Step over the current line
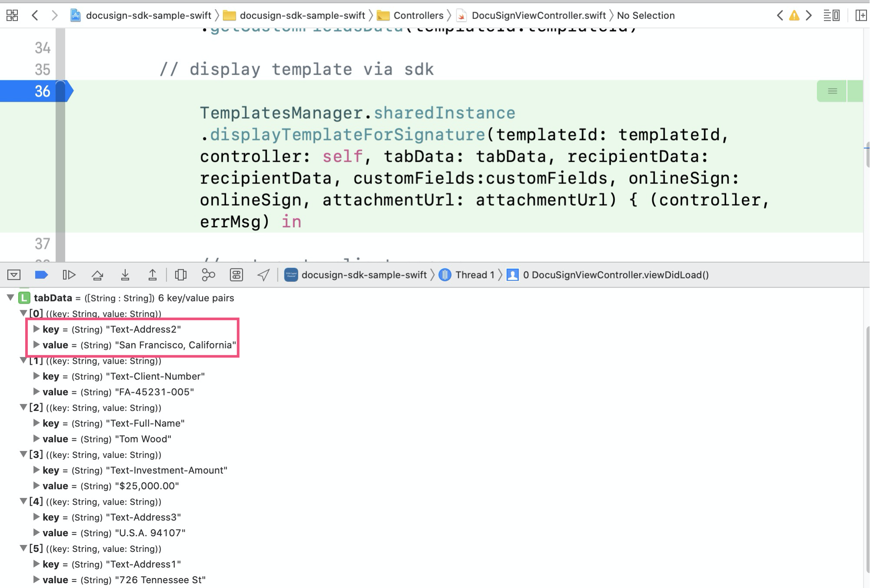Viewport: 870px width, 588px height. 97,275
